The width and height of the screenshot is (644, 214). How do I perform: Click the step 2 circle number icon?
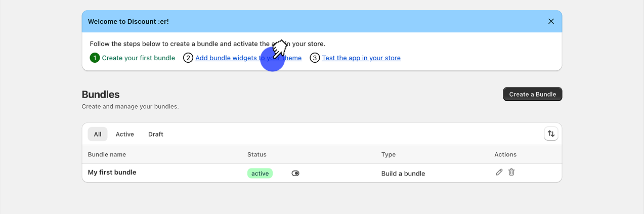coord(188,58)
